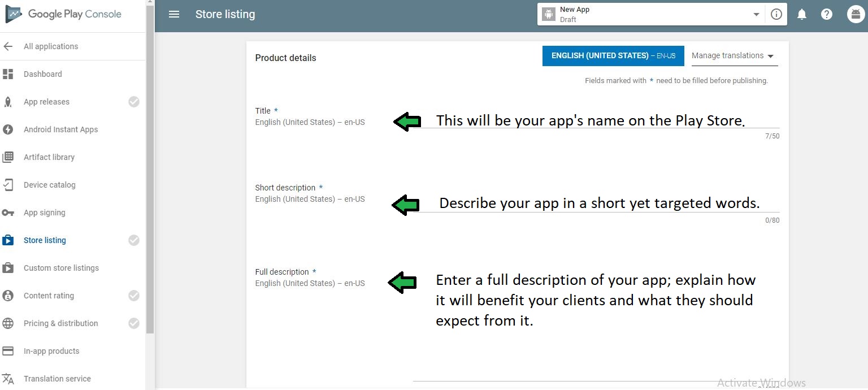Click the Device catalog icon
Image resolution: width=868 pixels, height=390 pixels.
click(8, 185)
